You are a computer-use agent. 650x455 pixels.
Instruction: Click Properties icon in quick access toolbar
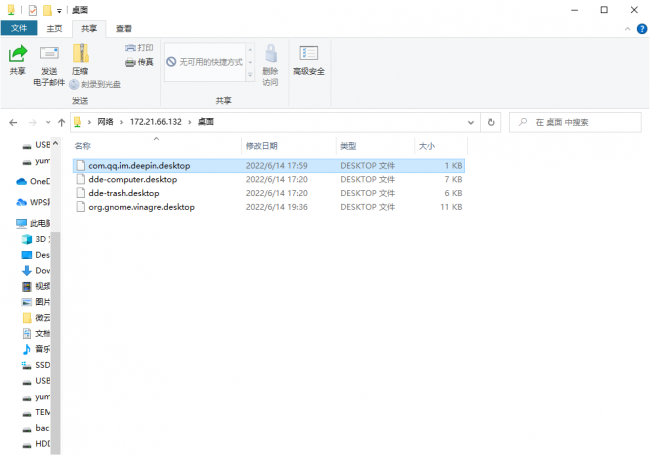pos(33,10)
